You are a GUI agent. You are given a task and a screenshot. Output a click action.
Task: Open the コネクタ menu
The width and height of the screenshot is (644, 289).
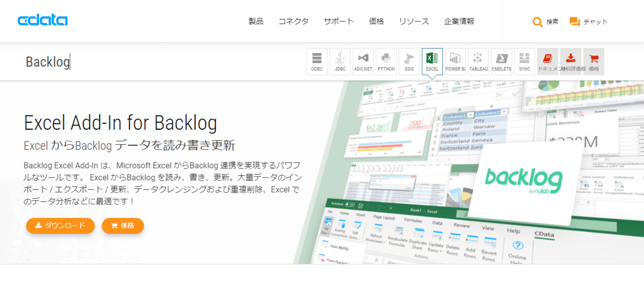click(x=294, y=21)
